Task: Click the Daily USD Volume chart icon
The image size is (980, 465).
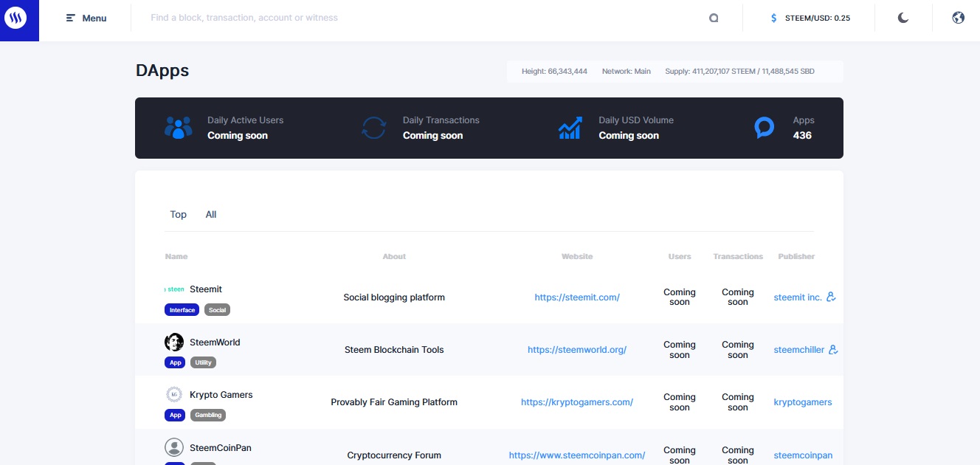Action: click(x=570, y=128)
